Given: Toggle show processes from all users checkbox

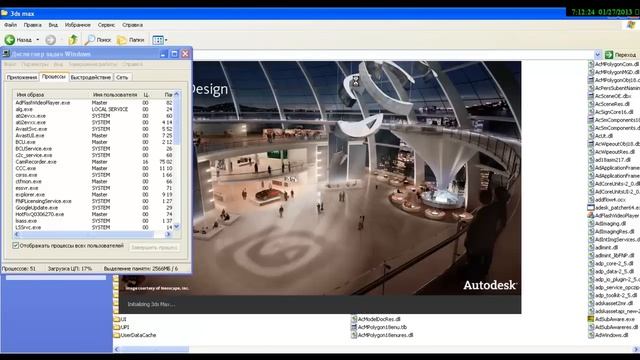Looking at the screenshot, I should [x=16, y=245].
